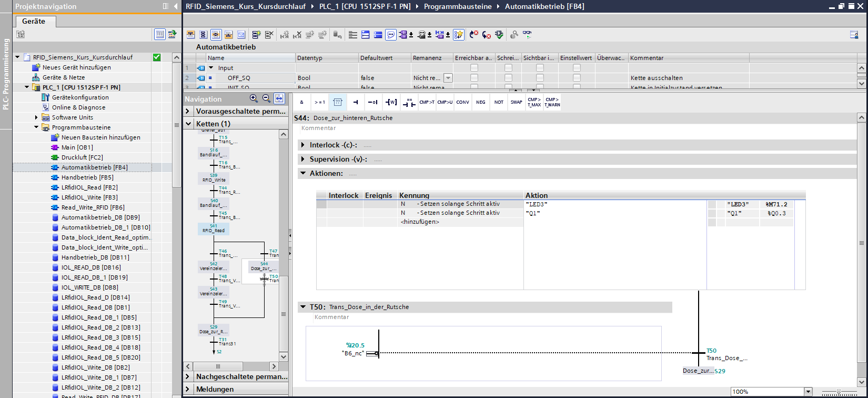Insert the NEG instruction from favorites
The height and width of the screenshot is (398, 868).
[x=481, y=102]
